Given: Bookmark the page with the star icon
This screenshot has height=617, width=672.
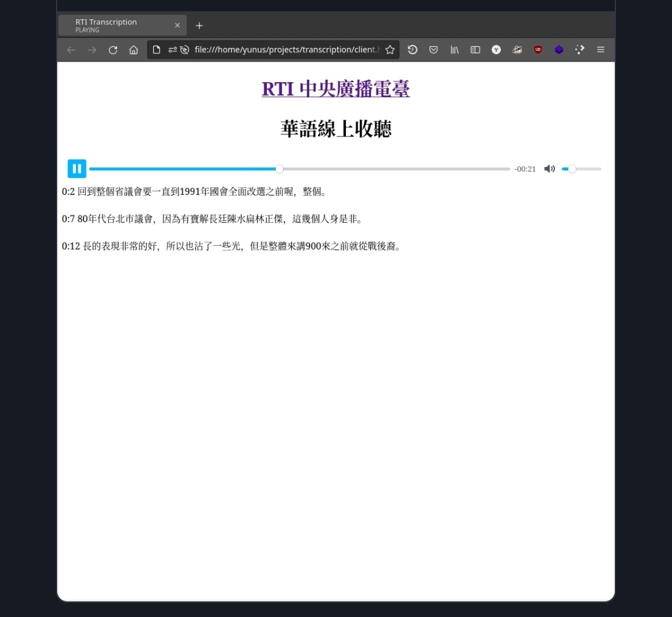Looking at the screenshot, I should click(x=390, y=50).
